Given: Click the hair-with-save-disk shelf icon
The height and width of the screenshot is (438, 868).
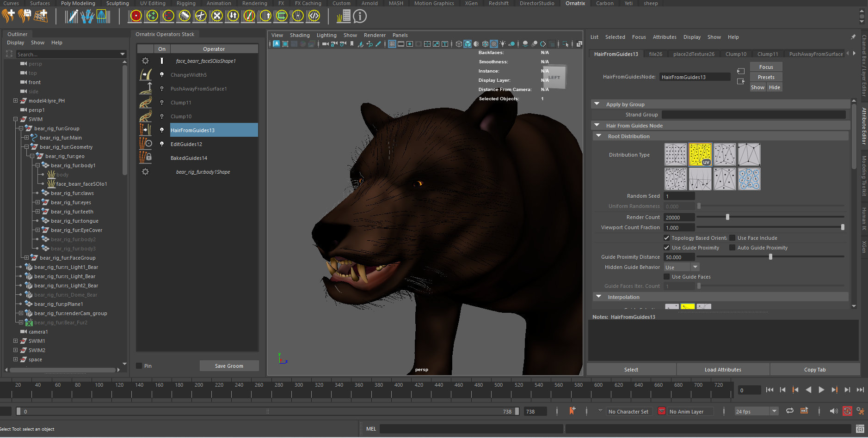Looking at the screenshot, I should point(25,16).
